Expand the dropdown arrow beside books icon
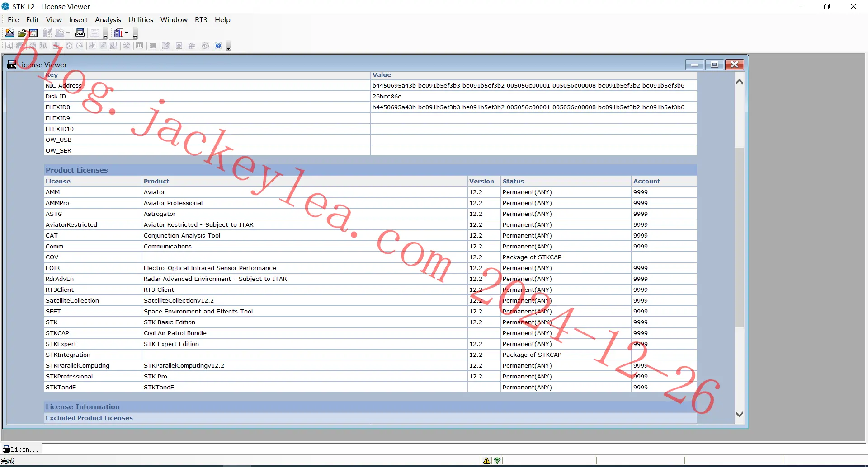 (x=127, y=33)
